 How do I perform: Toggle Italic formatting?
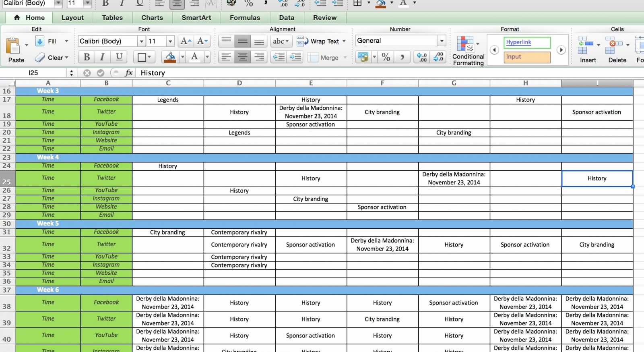coord(102,57)
